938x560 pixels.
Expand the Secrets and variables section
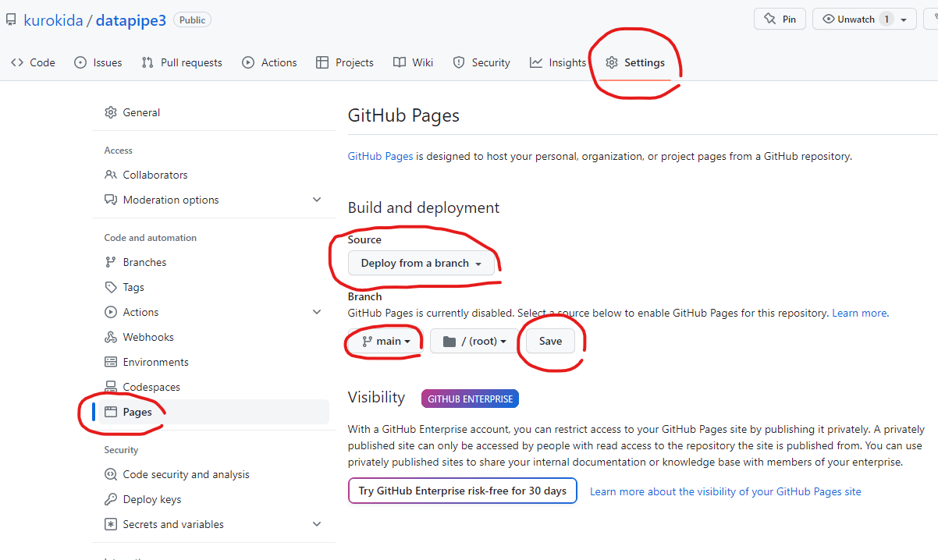317,524
